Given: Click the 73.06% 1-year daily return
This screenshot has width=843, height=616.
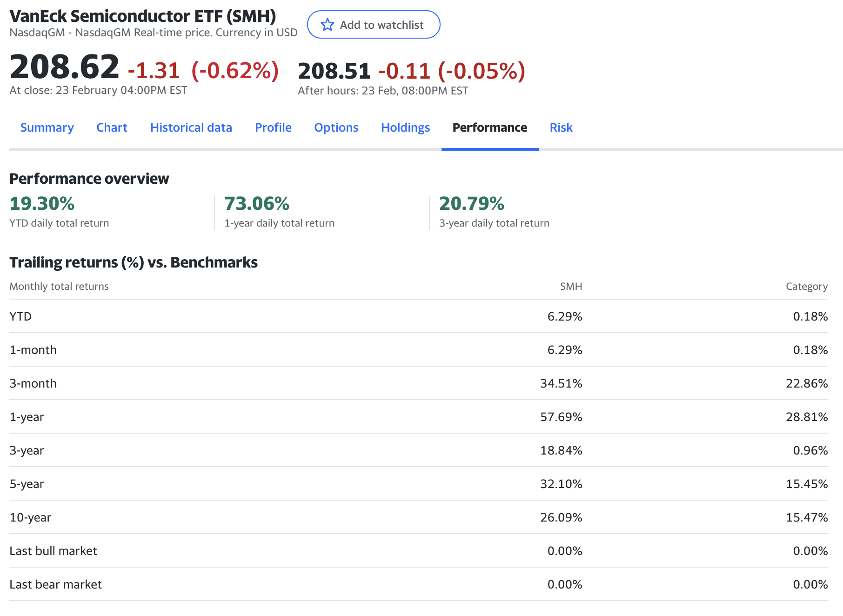Looking at the screenshot, I should point(257,203).
